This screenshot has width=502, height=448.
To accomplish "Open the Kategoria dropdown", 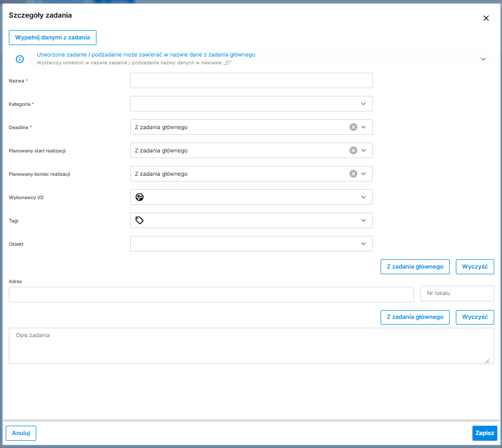I will (363, 104).
